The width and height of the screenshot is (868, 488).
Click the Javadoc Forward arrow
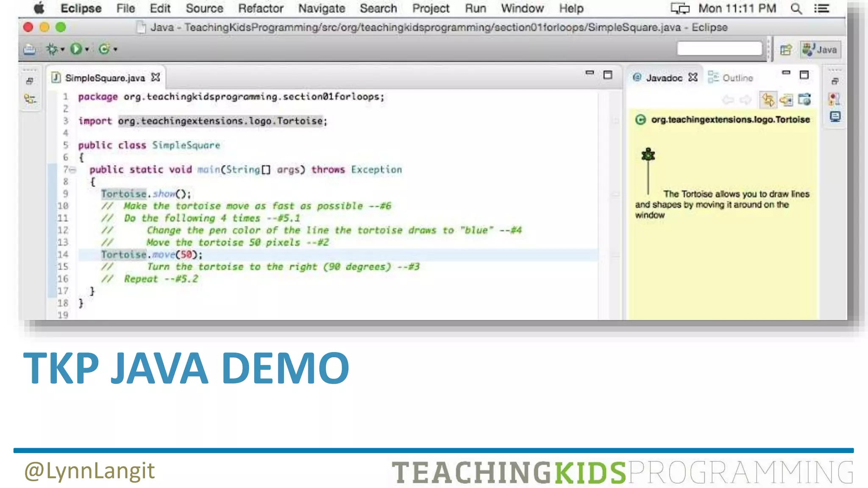[746, 100]
